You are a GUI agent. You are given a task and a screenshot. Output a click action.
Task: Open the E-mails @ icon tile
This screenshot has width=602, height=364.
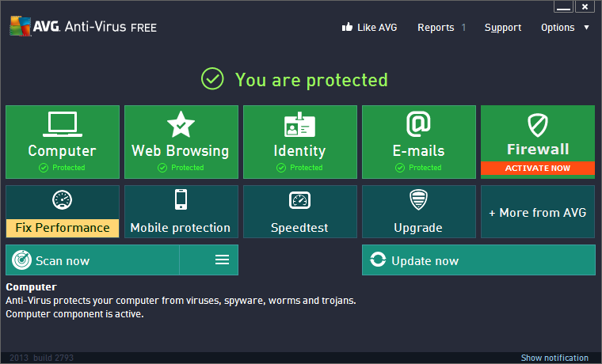[418, 124]
